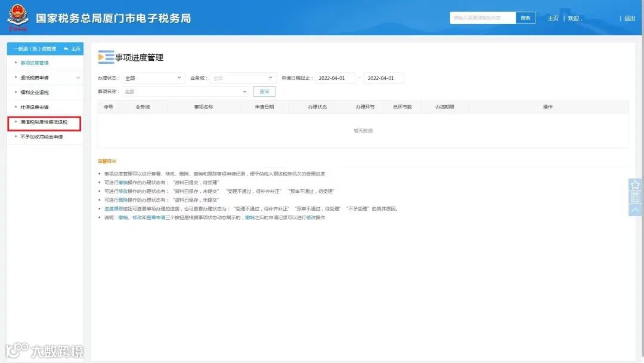
Task: Open the calculator icon on right edge
Action: pos(635,198)
